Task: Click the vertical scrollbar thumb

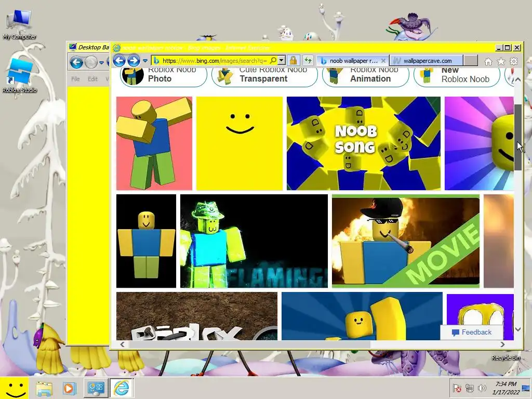Action: pyautogui.click(x=518, y=137)
